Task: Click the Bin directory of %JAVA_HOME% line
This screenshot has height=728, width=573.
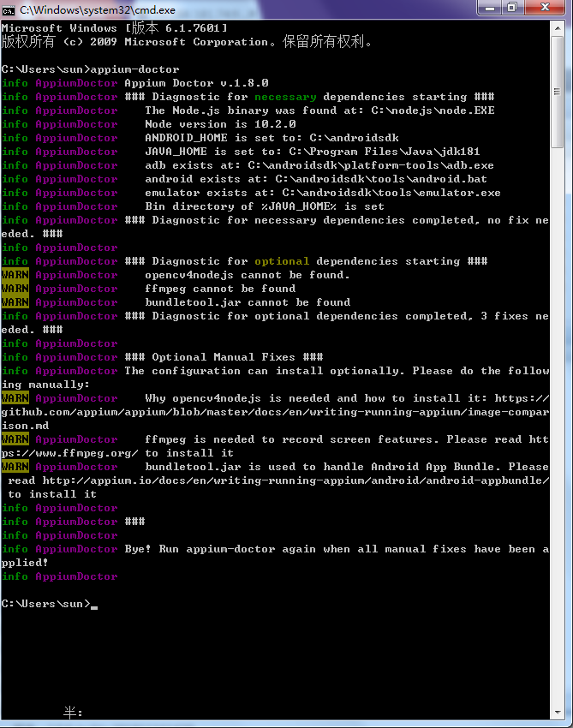Action: point(265,206)
